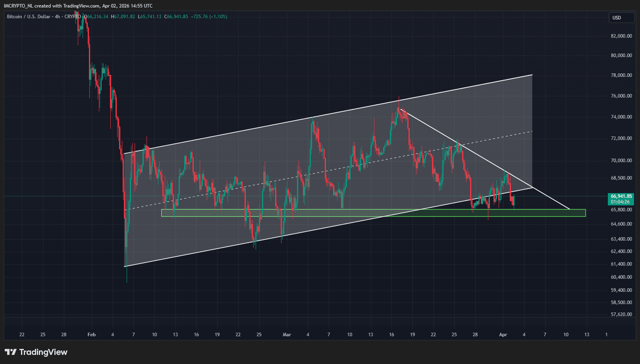Click the 82,000.00 price axis label
The width and height of the screenshot is (640, 364).
point(621,36)
